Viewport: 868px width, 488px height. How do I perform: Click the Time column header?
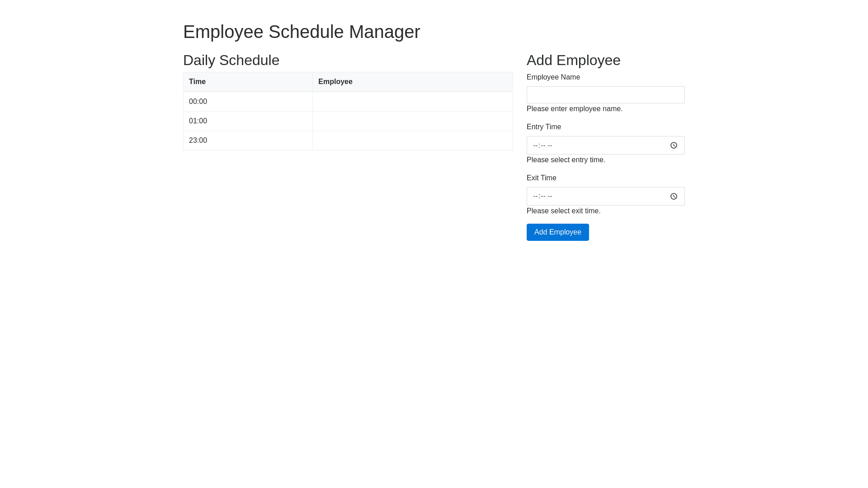pyautogui.click(x=197, y=82)
